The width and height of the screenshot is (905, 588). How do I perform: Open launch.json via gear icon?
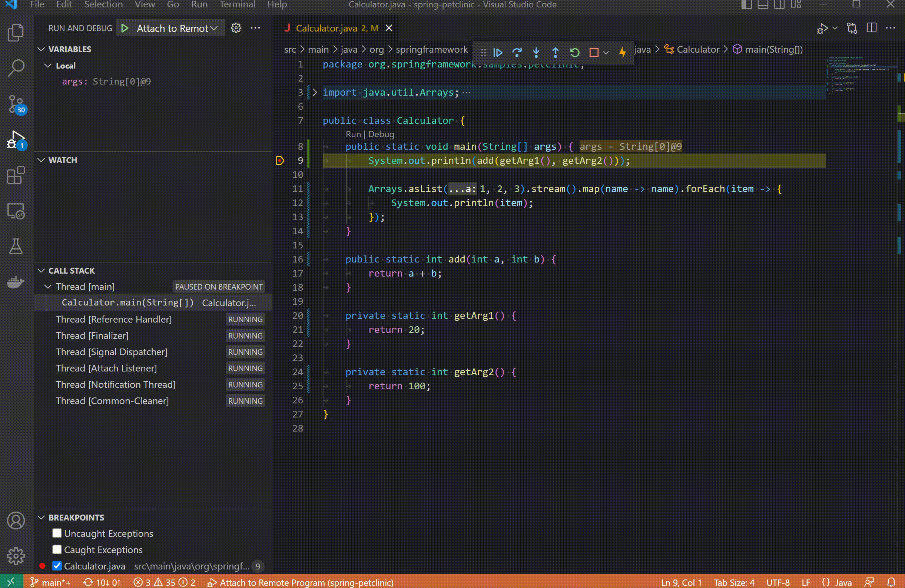pos(236,28)
